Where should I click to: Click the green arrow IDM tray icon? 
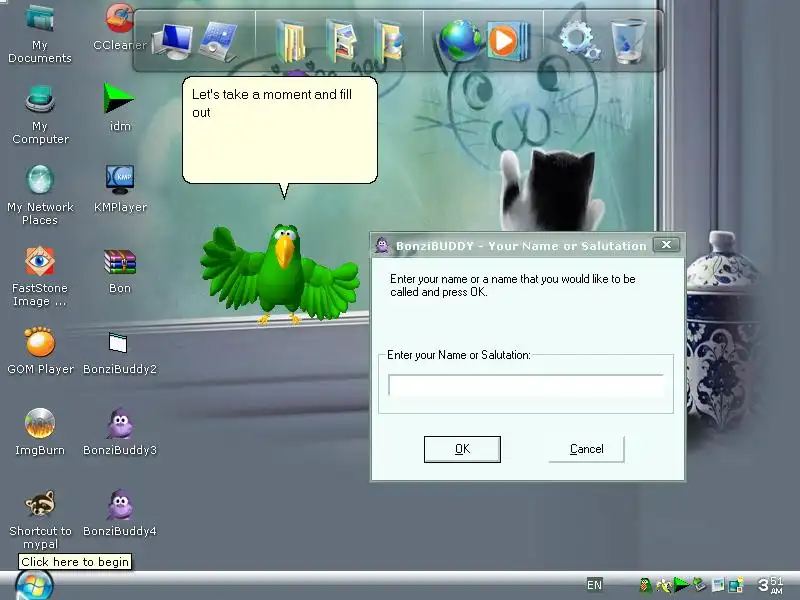681,584
